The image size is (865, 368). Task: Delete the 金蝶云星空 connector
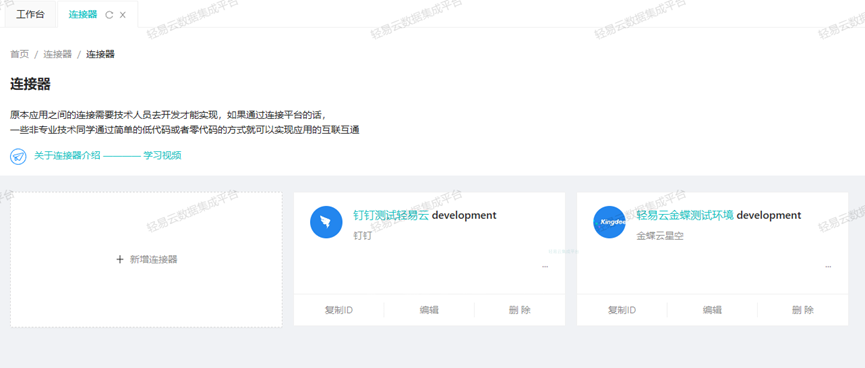pyautogui.click(x=803, y=310)
